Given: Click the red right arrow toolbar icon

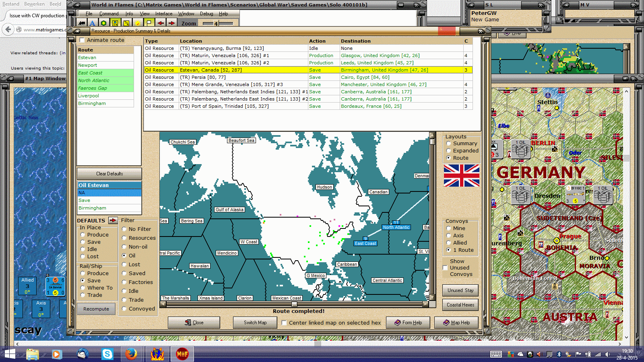Looking at the screenshot, I should [171, 23].
